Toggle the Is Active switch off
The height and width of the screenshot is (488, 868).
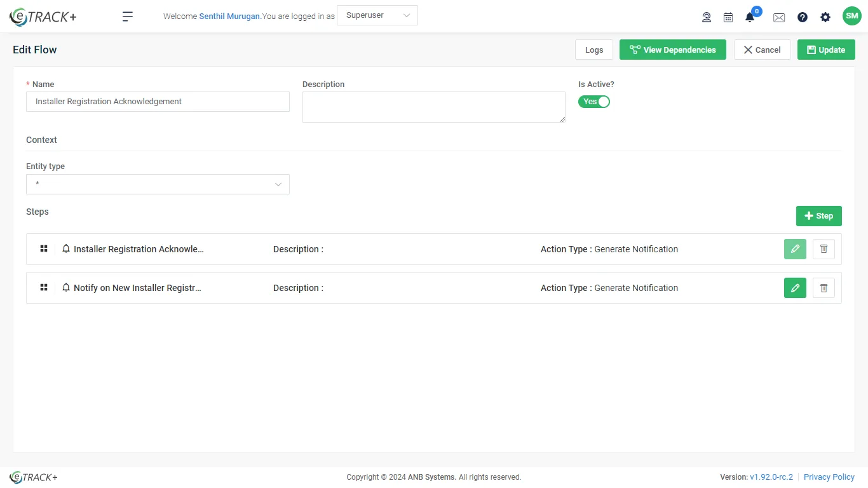(594, 102)
